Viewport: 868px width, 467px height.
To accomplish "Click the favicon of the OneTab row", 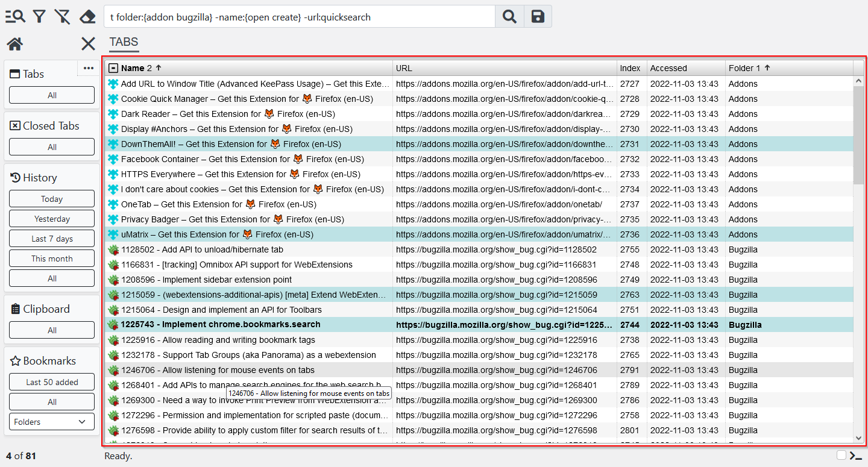I will tap(113, 204).
